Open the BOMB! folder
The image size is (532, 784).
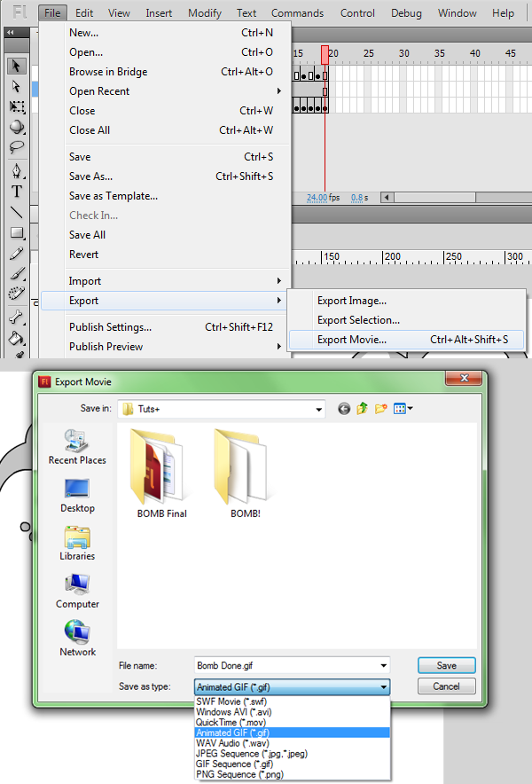click(245, 474)
